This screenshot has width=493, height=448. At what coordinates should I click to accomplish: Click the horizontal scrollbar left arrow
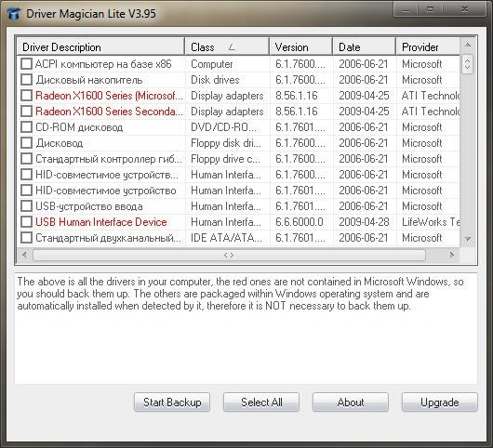click(x=24, y=255)
